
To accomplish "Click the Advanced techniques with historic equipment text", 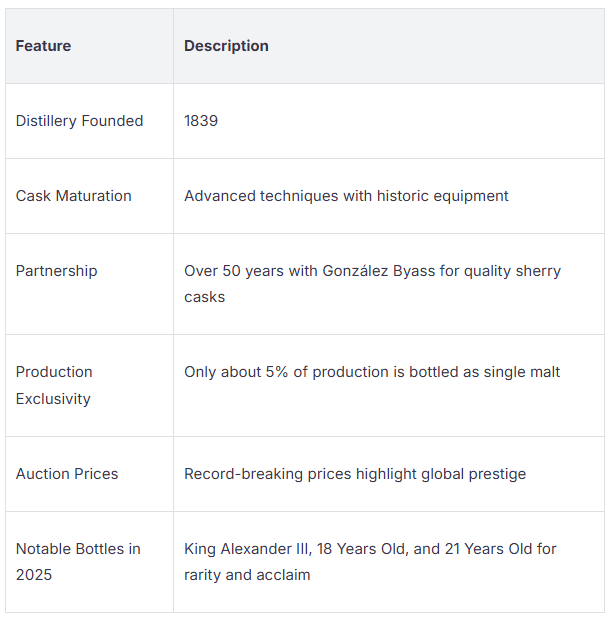I will coord(346,196).
